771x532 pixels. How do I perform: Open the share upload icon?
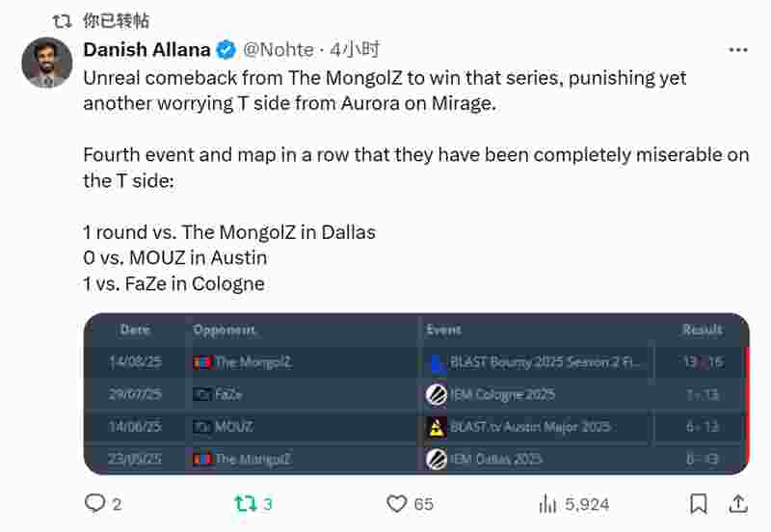coord(738,503)
